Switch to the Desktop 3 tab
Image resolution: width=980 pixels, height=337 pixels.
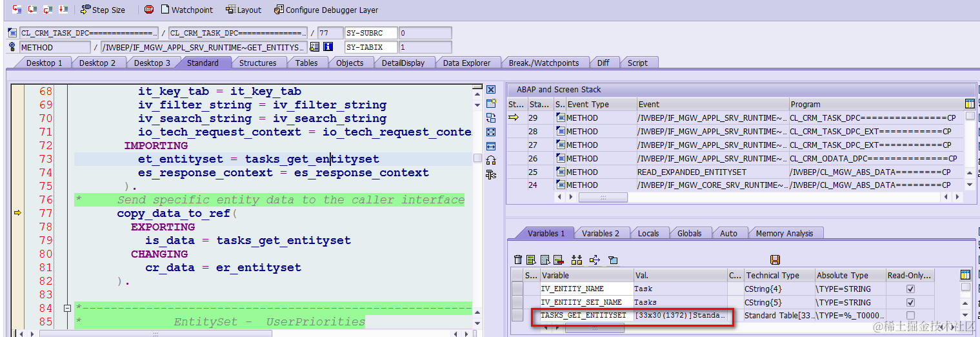click(x=152, y=63)
